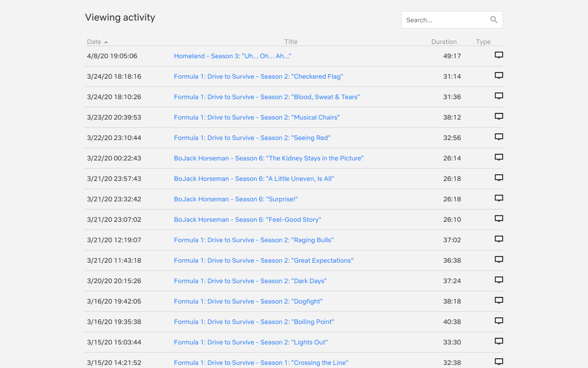
Task: Open Drive to Survive "Checkered Flag" link
Action: click(259, 76)
